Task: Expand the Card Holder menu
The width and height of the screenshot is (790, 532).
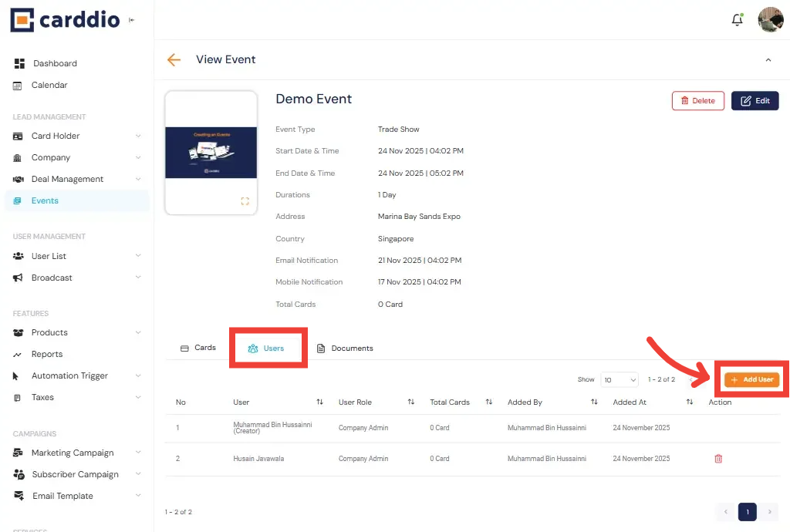Action: pyautogui.click(x=138, y=136)
